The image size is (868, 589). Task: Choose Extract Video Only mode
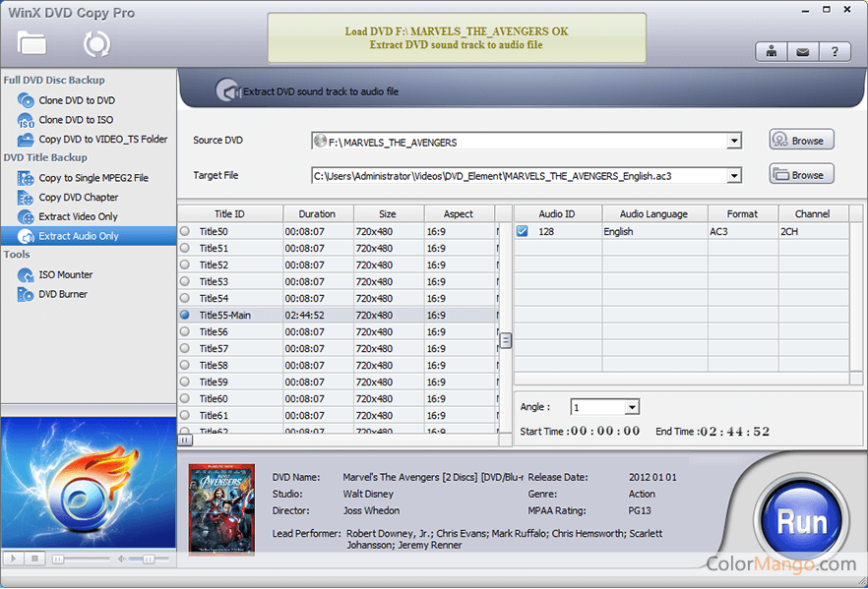click(x=78, y=216)
